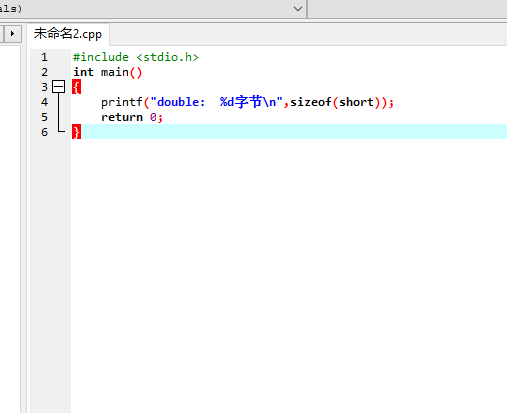The height and width of the screenshot is (413, 507).
Task: Click the right arrow panel scroll button
Action: 13,34
